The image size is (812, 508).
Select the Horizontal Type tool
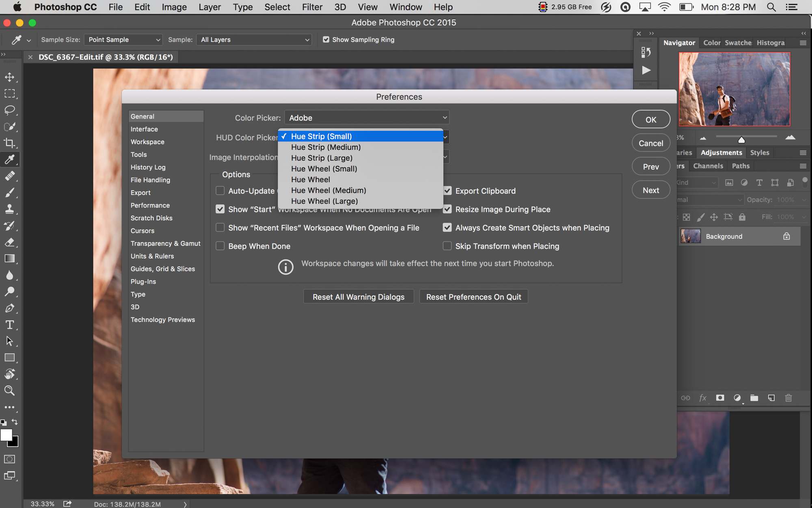click(10, 325)
